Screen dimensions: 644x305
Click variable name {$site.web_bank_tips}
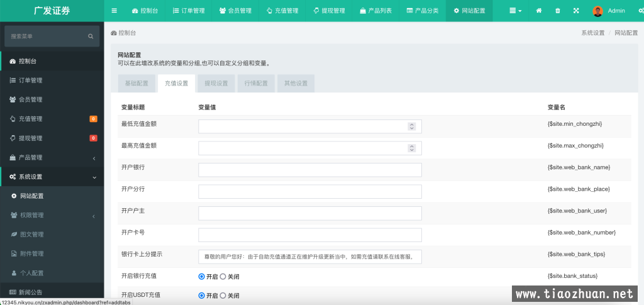576,254
